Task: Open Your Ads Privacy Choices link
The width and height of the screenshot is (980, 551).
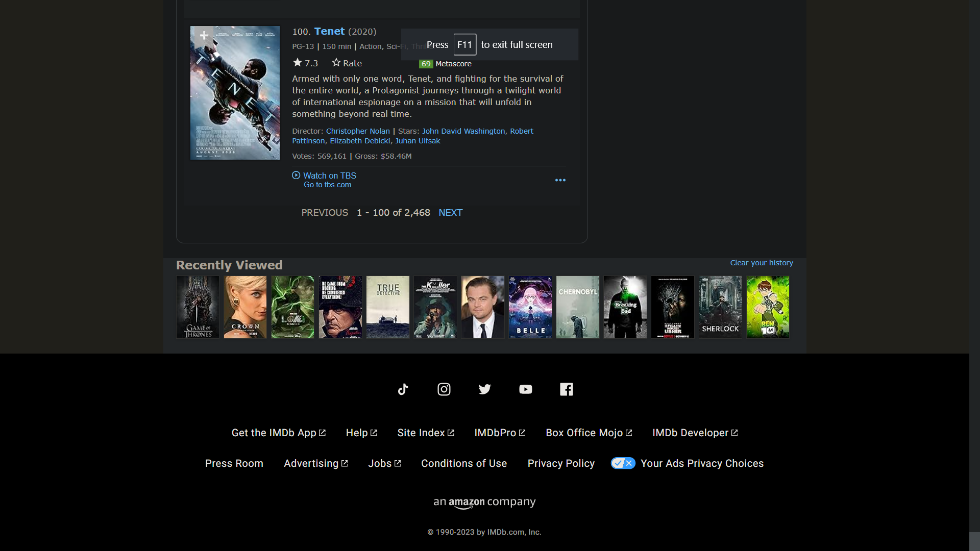Action: tap(702, 463)
